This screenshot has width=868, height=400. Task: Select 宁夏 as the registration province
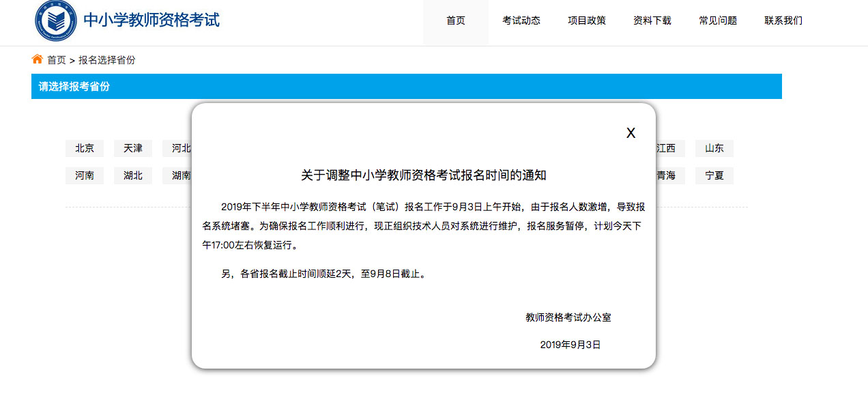click(x=714, y=175)
